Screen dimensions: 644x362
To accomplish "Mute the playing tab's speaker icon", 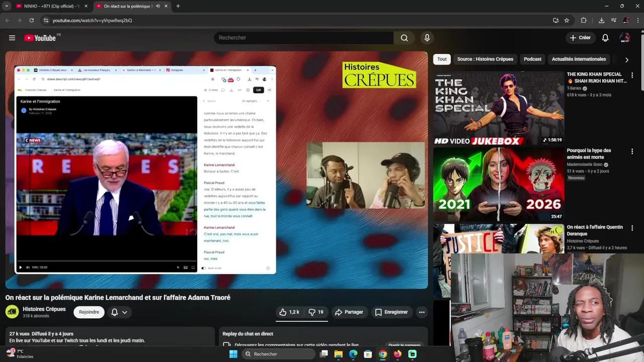I will [158, 6].
